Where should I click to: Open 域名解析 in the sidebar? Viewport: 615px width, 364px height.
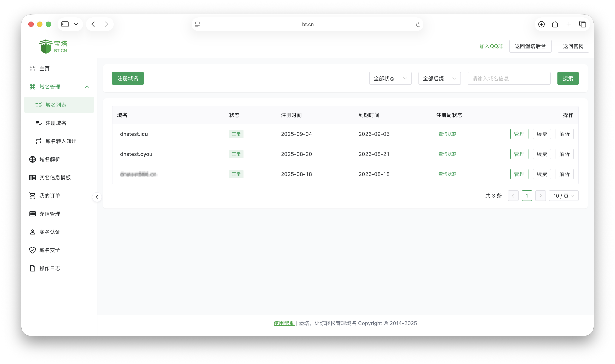tap(50, 159)
